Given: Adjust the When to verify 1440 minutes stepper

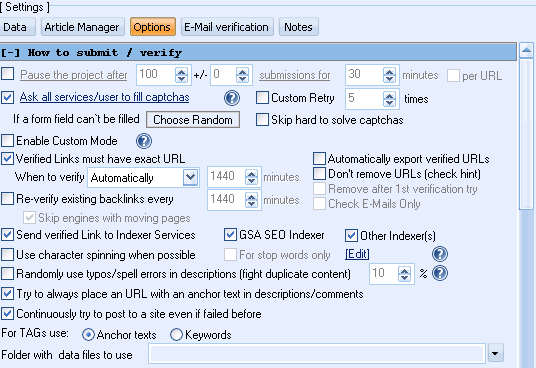Looking at the screenshot, I should (x=252, y=177).
